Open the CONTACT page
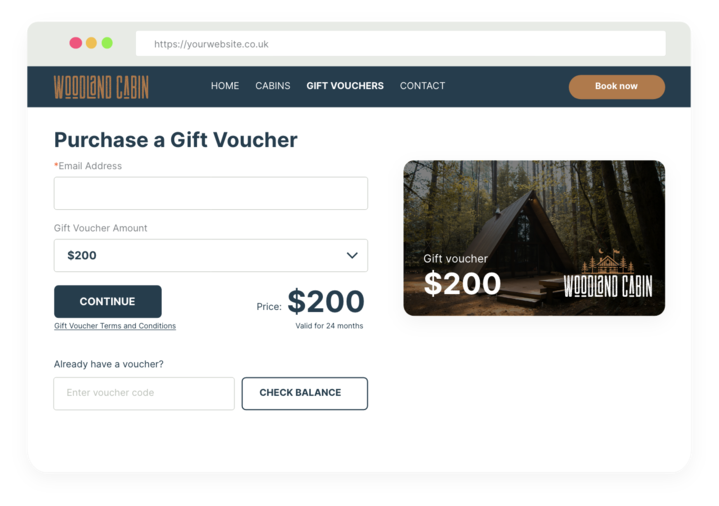 (422, 86)
